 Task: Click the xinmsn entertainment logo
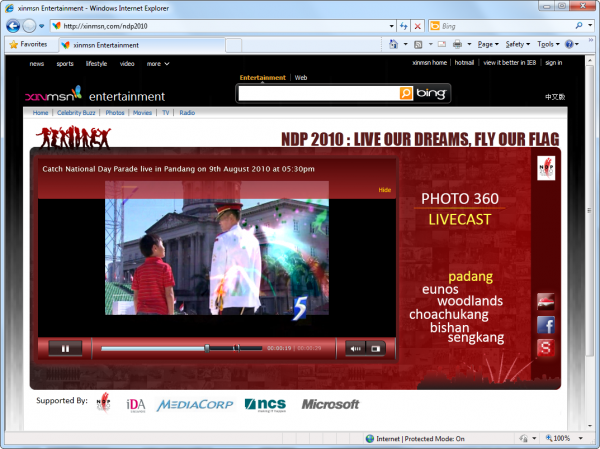(x=95, y=94)
